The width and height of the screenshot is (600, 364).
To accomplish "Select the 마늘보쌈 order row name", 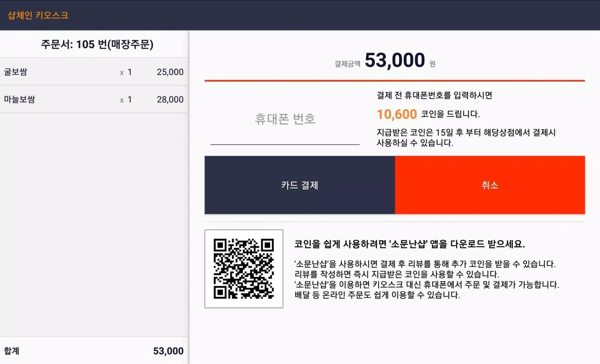I will tap(19, 99).
